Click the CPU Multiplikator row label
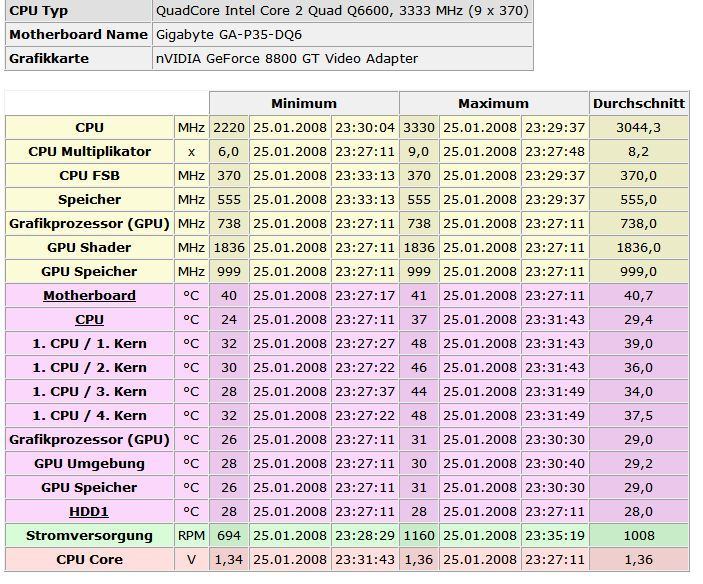This screenshot has width=703, height=584. click(89, 151)
